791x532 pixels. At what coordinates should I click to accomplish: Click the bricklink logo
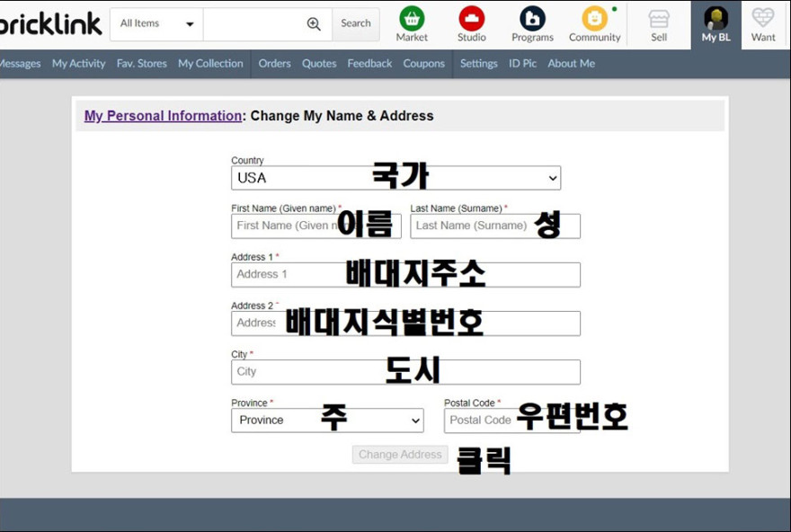coord(50,23)
